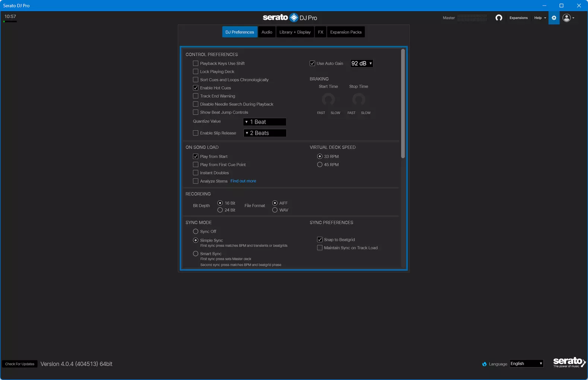The width and height of the screenshot is (588, 380).
Task: Switch to the Audio tab
Action: (267, 32)
